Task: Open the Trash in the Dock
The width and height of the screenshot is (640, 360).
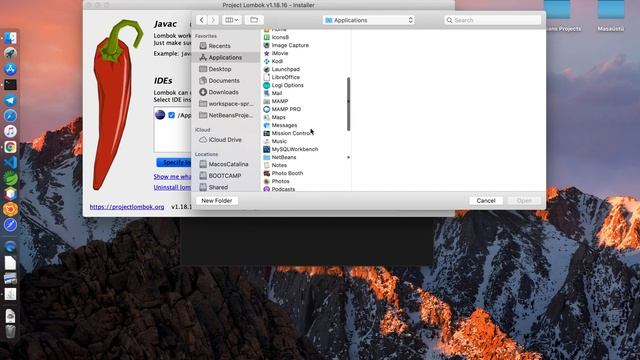Action: point(10,331)
